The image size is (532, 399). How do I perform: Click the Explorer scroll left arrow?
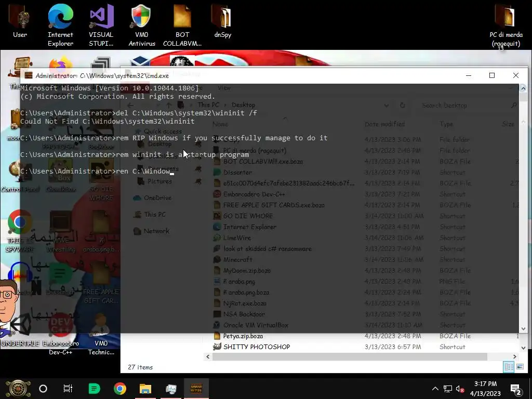coord(208,356)
